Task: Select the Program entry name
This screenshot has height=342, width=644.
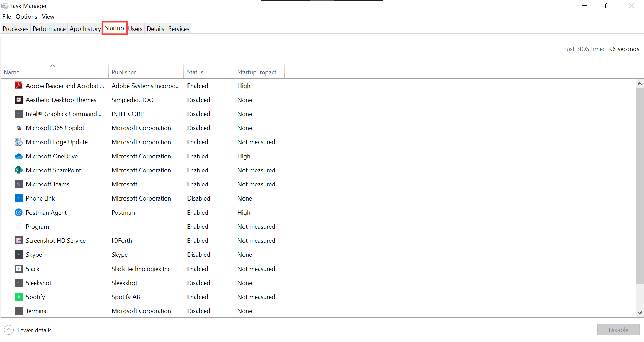Action: point(37,227)
